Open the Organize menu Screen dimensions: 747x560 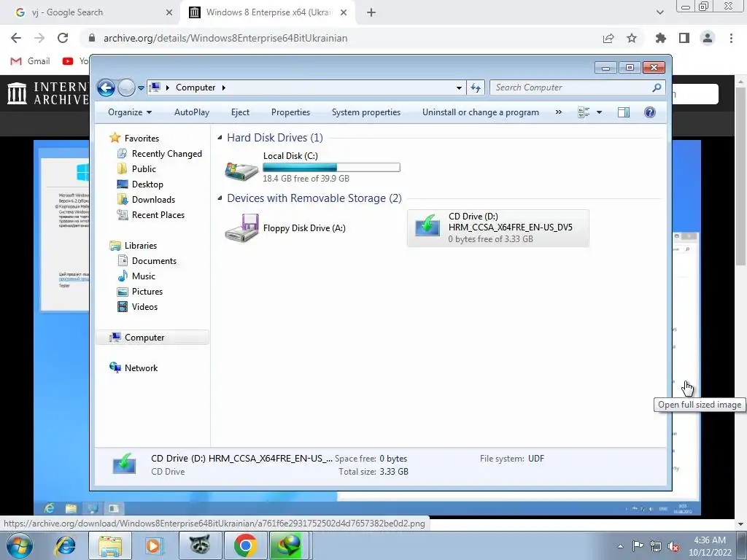[x=130, y=112]
